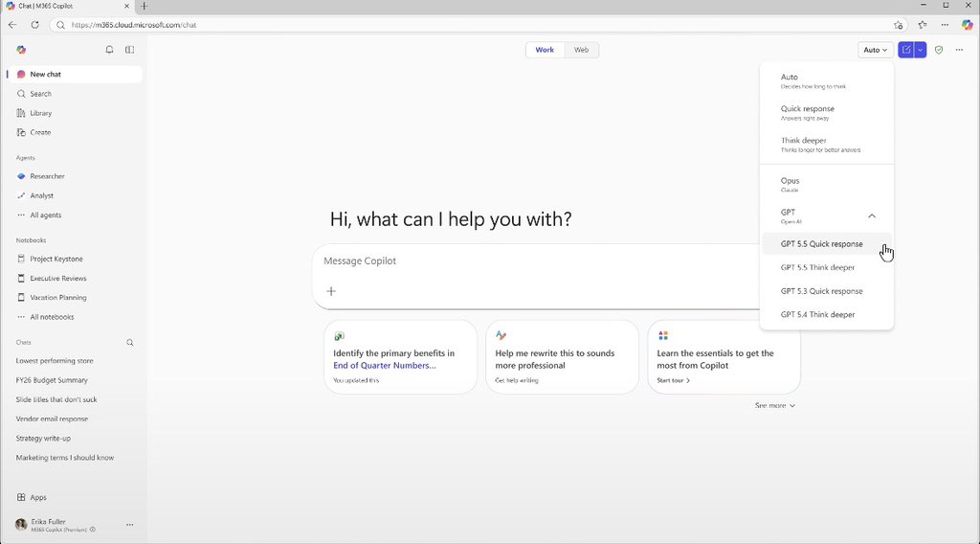Add page to favorites in address bar
980x544 pixels.
click(898, 25)
